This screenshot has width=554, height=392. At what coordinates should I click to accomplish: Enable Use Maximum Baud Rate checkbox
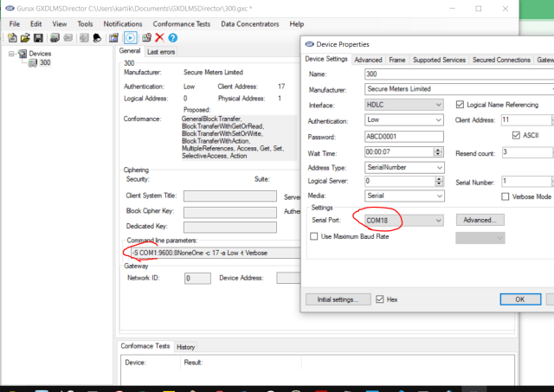point(313,236)
